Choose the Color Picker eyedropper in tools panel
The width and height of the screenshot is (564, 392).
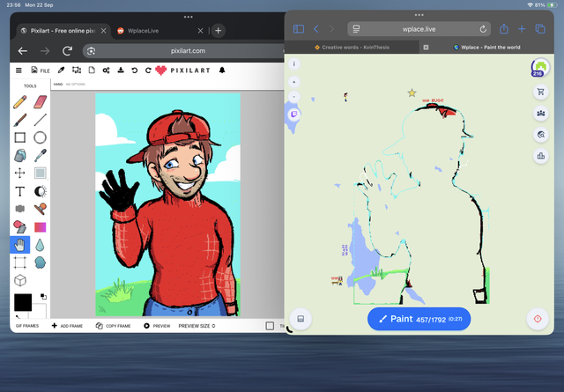[40, 155]
